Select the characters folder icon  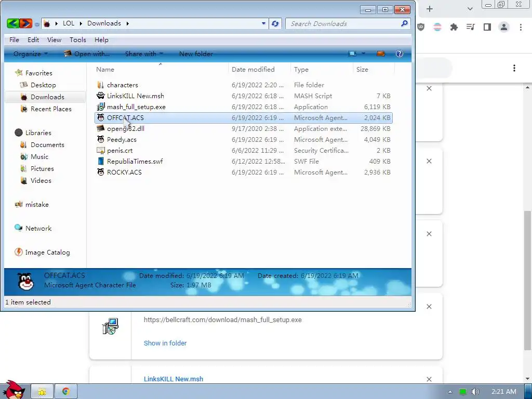pyautogui.click(x=100, y=85)
